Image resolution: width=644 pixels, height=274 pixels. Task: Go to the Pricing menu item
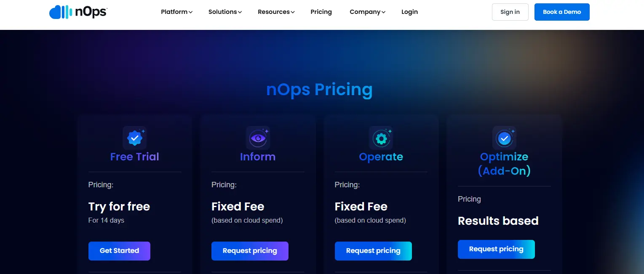pos(321,12)
